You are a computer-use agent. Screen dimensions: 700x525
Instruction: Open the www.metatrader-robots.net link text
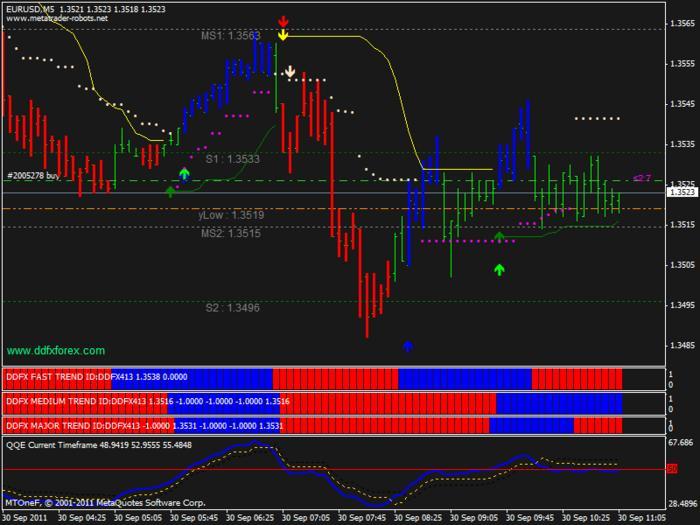pyautogui.click(x=57, y=18)
